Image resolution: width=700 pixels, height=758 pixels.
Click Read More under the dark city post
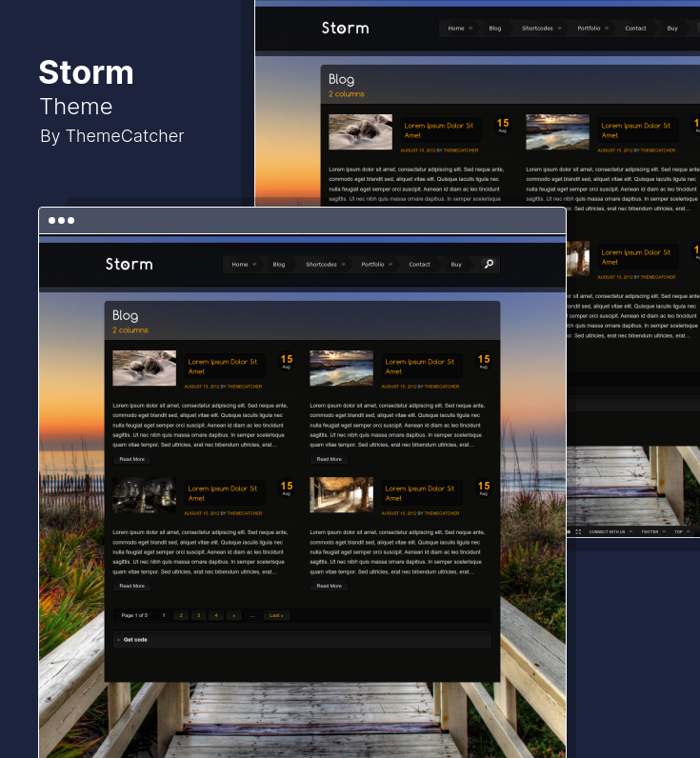[132, 586]
